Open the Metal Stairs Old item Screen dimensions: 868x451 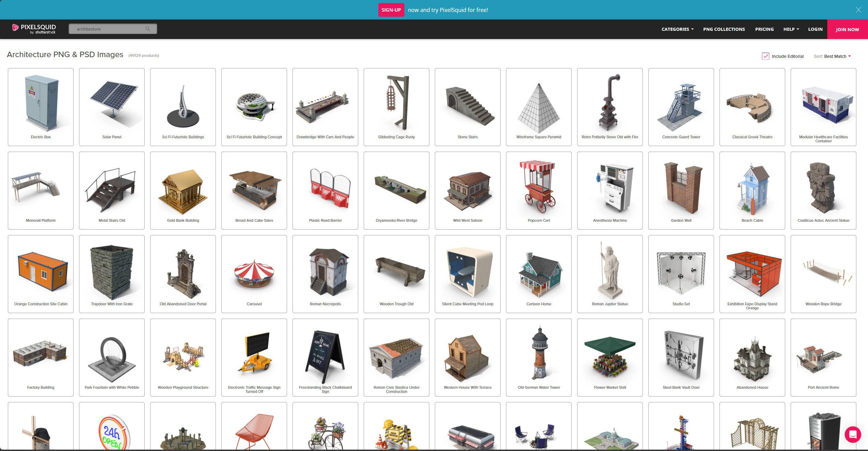pyautogui.click(x=112, y=190)
